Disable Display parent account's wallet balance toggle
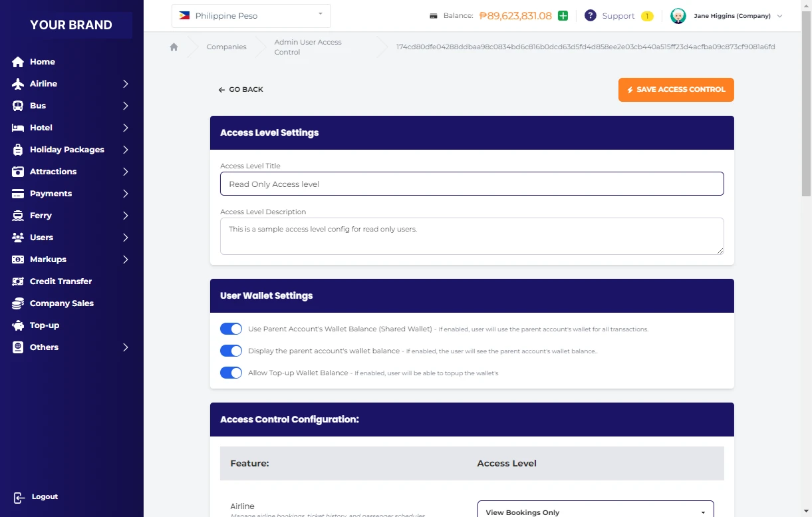 [231, 351]
